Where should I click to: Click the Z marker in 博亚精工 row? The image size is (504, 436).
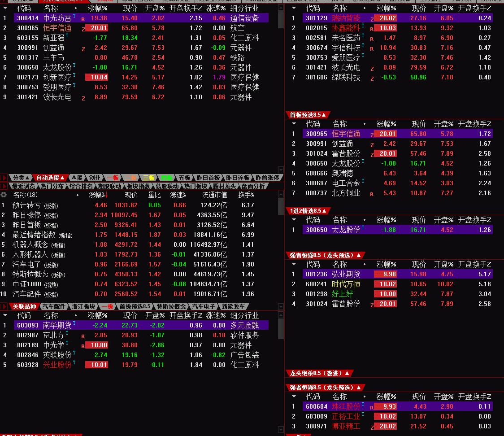(372, 427)
